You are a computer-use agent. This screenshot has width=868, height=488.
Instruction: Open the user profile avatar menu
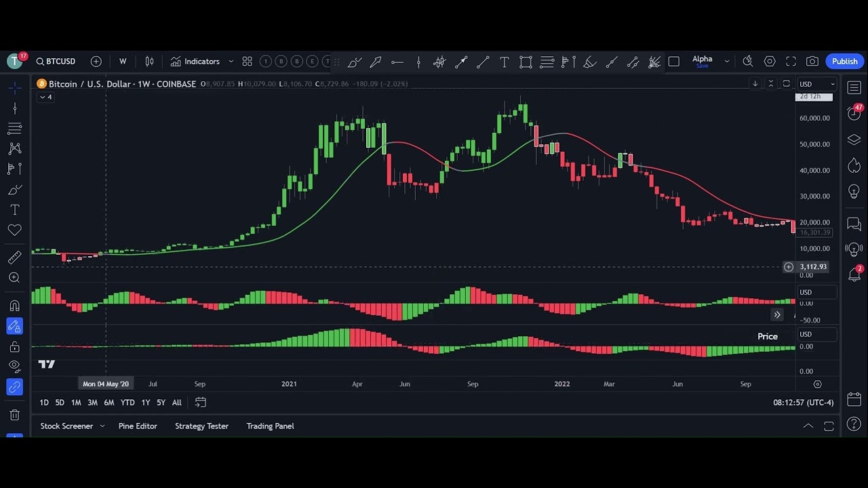[15, 62]
